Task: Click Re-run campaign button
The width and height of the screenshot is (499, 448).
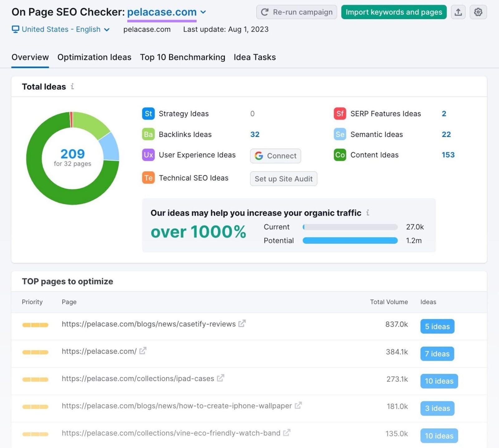Action: pyautogui.click(x=297, y=12)
